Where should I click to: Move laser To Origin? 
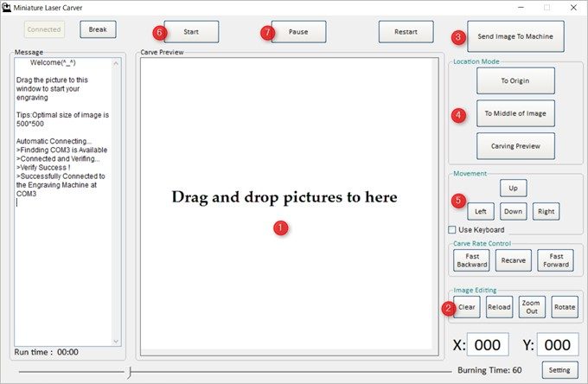pyautogui.click(x=514, y=80)
